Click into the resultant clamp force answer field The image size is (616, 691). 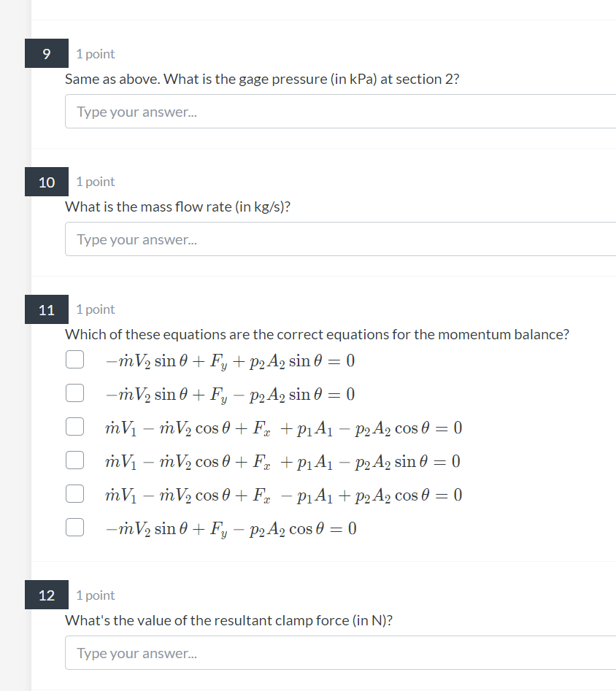tap(340, 653)
